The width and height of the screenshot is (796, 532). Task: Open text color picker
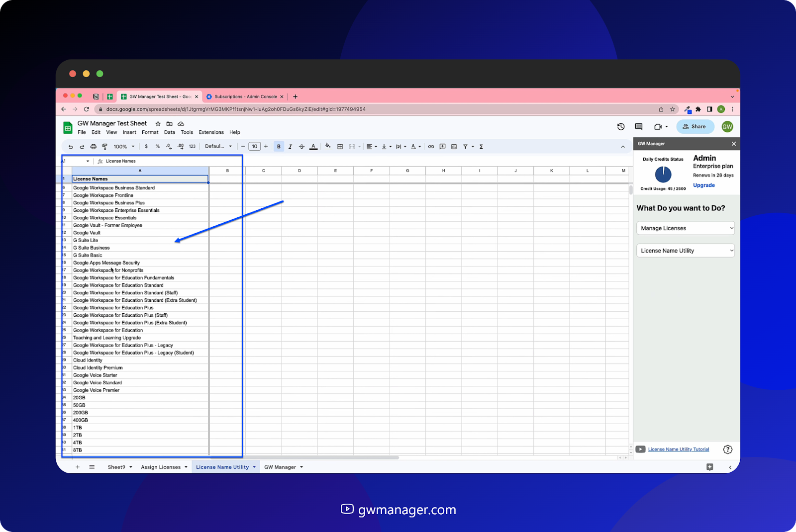pyautogui.click(x=313, y=147)
